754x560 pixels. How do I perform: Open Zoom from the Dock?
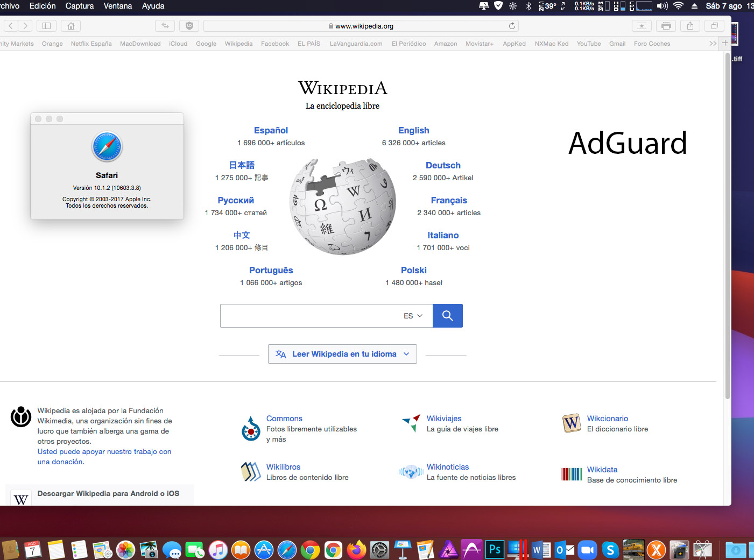pyautogui.click(x=587, y=550)
